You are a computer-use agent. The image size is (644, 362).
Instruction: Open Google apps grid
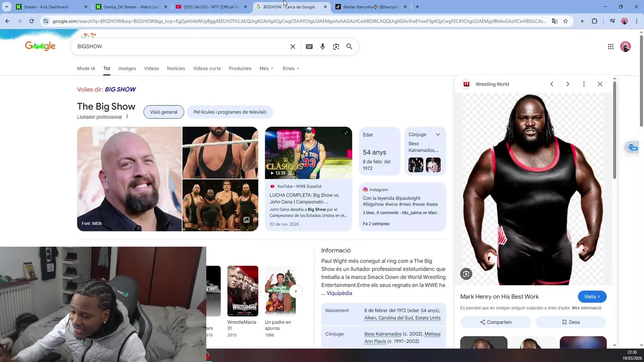click(610, 46)
